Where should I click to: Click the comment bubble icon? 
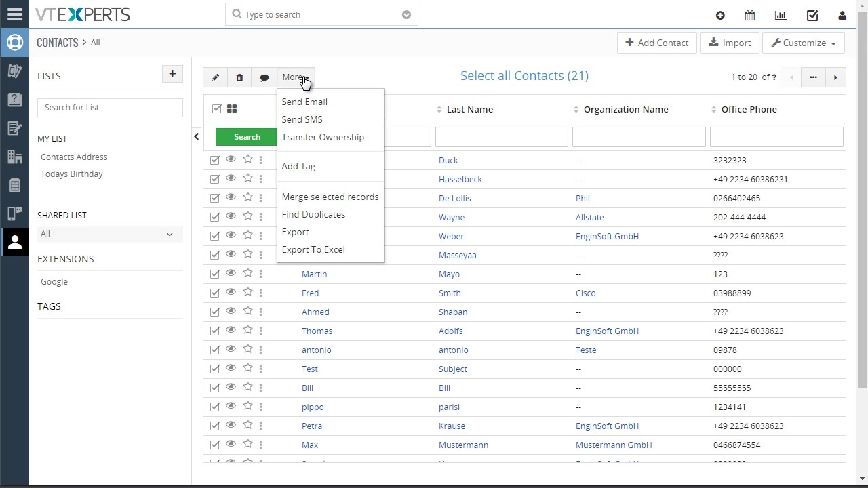pyautogui.click(x=264, y=78)
